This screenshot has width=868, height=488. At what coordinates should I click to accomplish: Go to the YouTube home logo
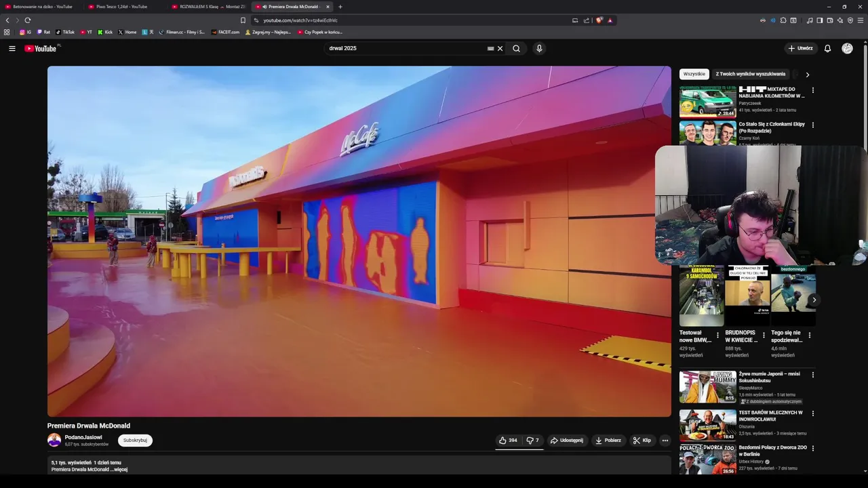tap(41, 48)
